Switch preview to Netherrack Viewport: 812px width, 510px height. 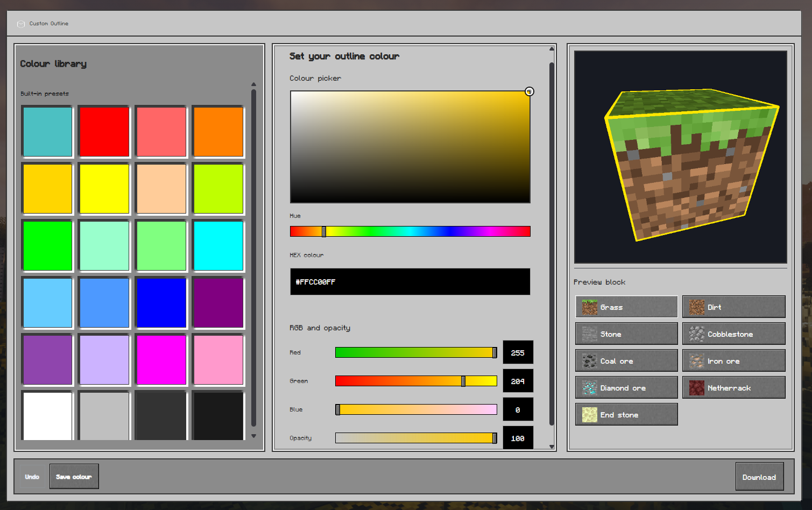point(733,387)
